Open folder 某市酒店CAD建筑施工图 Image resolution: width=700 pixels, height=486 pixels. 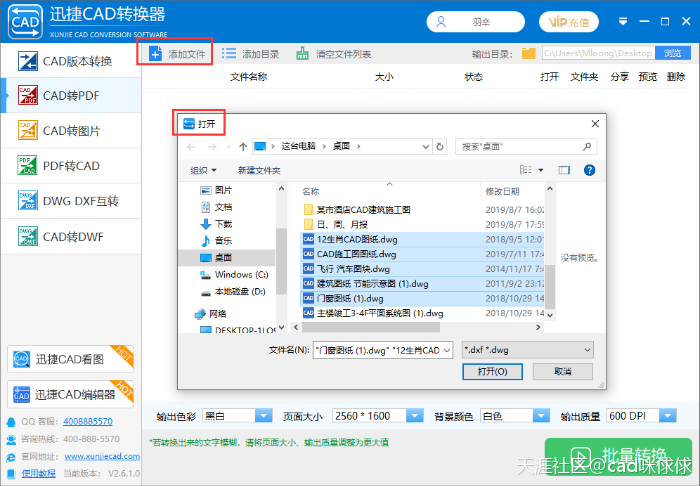pos(363,210)
